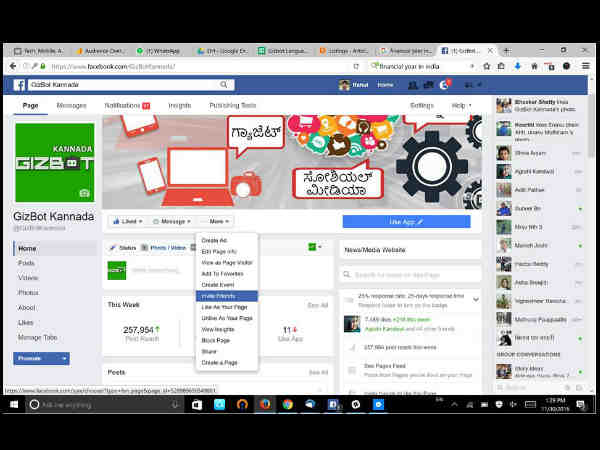Screen dimensions: 600x450
Task: Open the Firefox hamburger menu
Action: point(585,66)
